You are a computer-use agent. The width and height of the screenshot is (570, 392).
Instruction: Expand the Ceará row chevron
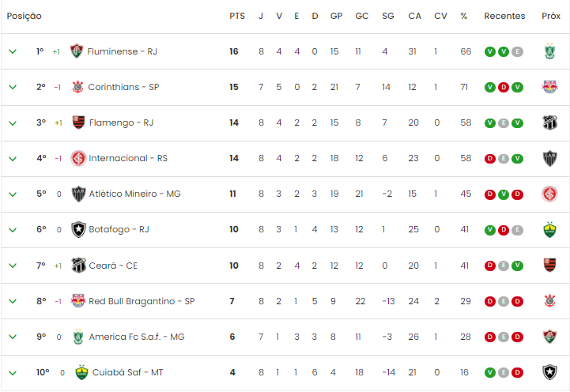tap(13, 266)
